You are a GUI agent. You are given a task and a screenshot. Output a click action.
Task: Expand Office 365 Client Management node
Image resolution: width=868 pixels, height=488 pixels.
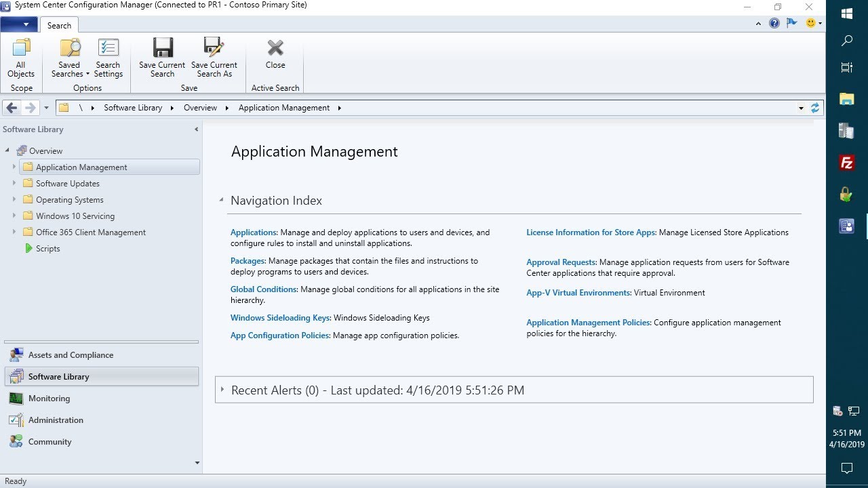click(14, 232)
